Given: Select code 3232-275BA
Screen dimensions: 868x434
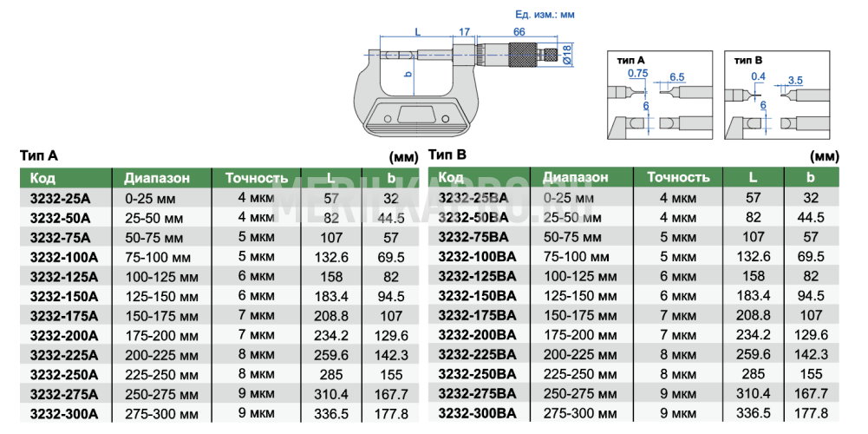Looking at the screenshot, I should pyautogui.click(x=477, y=393).
